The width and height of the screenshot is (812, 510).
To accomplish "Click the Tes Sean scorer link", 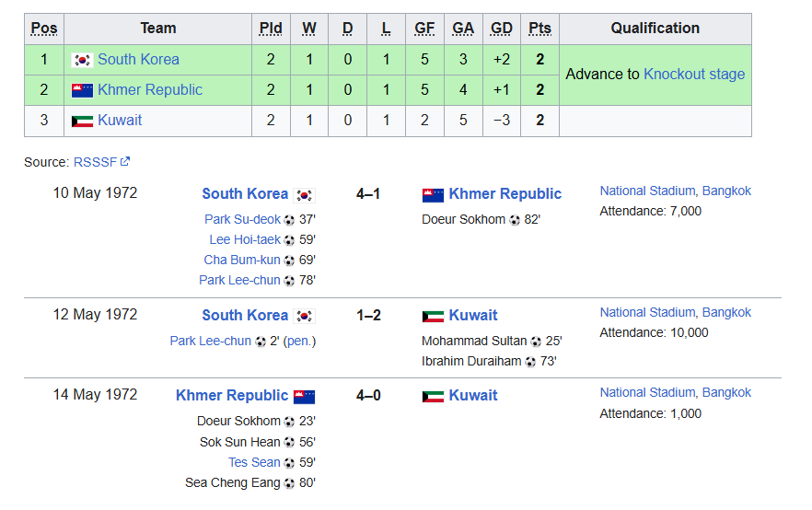I will 254,462.
